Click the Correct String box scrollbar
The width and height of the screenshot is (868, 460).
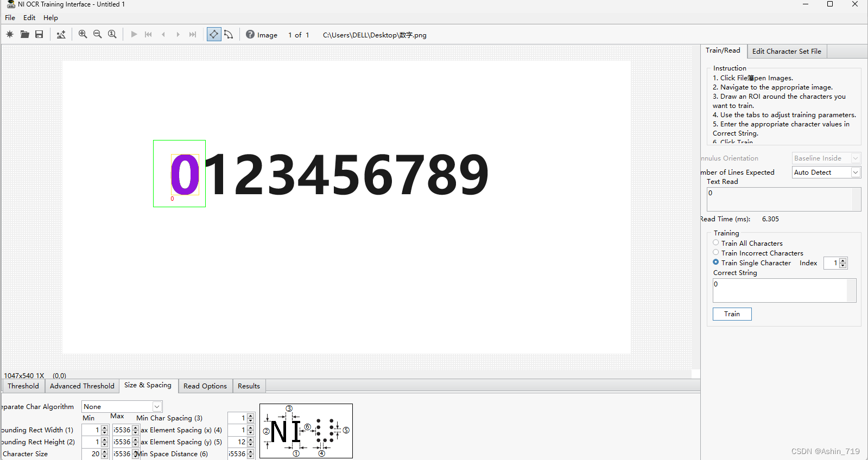tap(852, 290)
